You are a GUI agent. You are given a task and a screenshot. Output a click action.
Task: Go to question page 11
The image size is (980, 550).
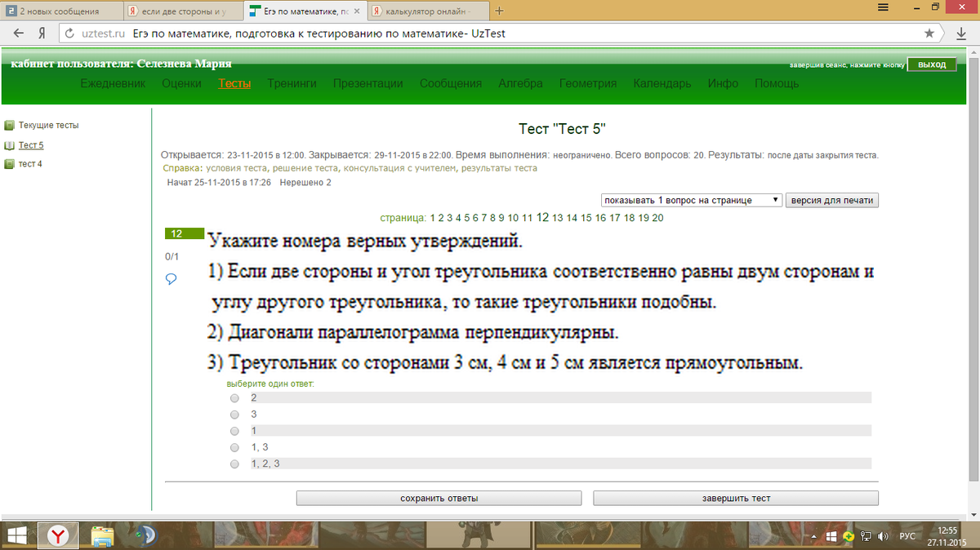[x=528, y=218]
